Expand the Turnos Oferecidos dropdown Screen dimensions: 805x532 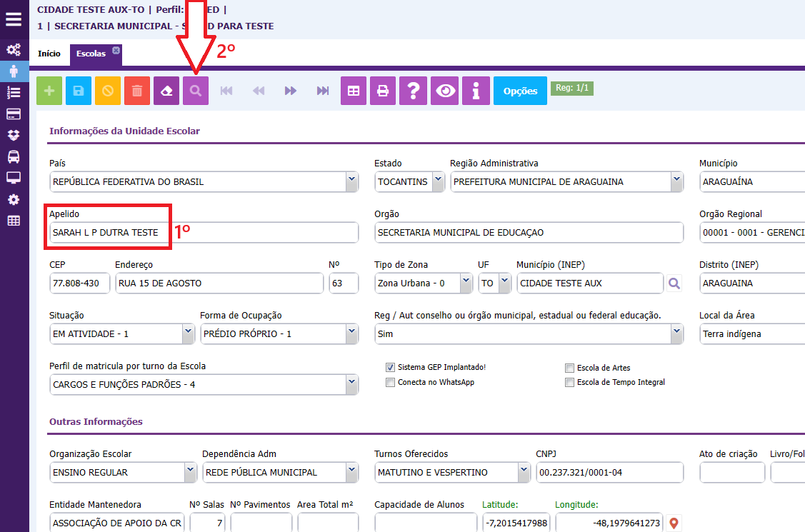tap(525, 472)
